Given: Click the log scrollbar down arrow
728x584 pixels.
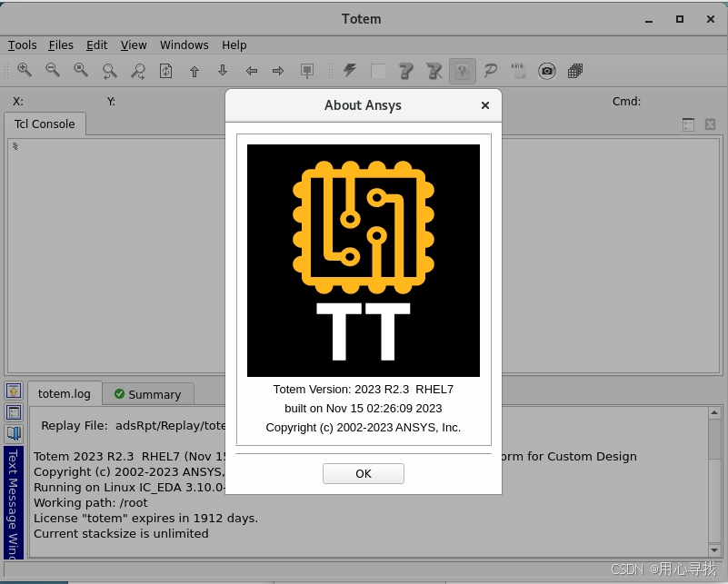Looking at the screenshot, I should point(714,549).
